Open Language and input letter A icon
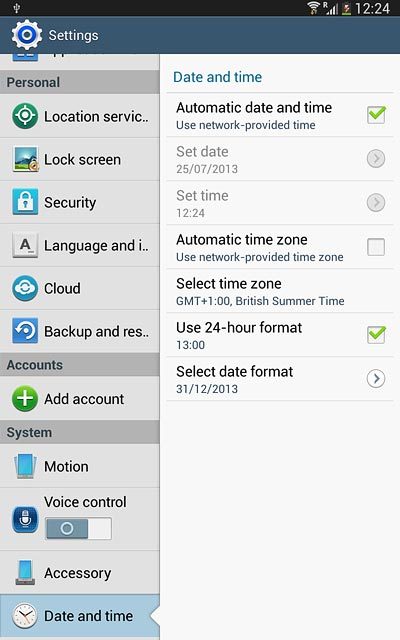 (x=25, y=245)
